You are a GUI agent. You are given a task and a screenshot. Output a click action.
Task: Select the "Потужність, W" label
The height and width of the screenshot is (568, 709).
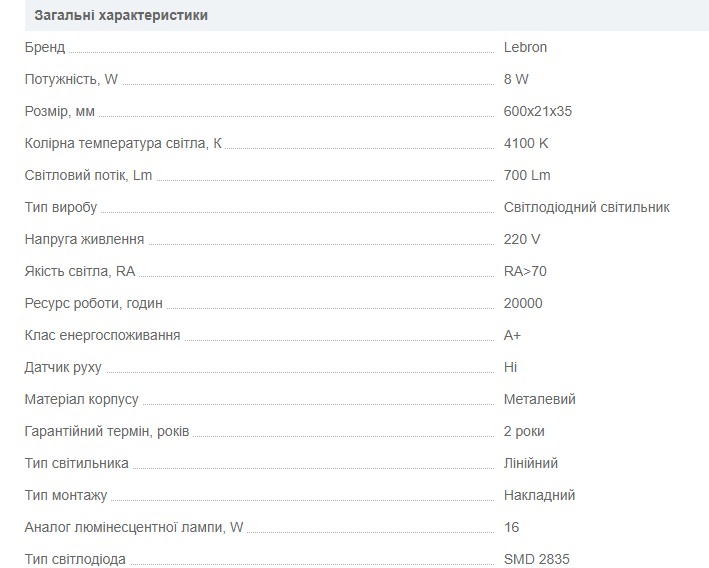71,79
